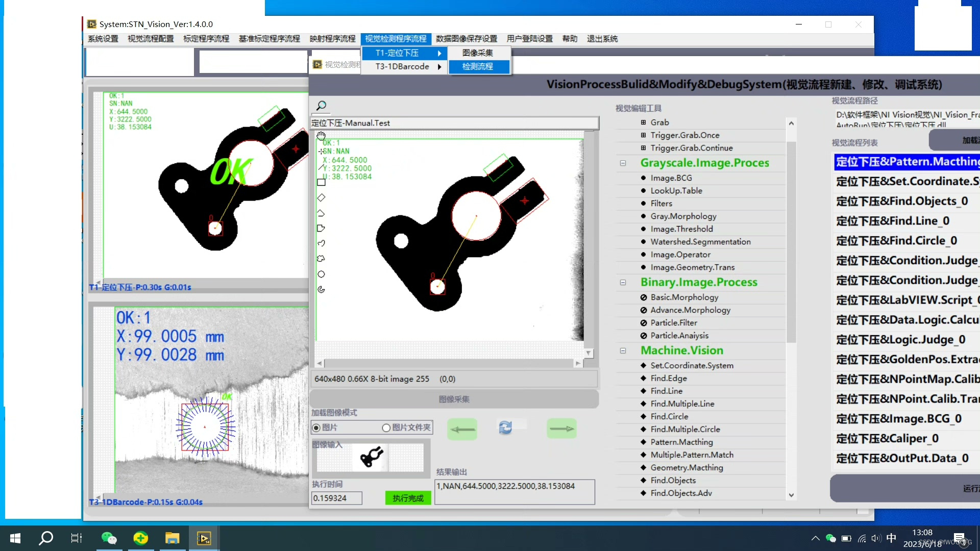Screen dimensions: 980x551
Task: Open File Explorer from the taskbar
Action: [172, 538]
